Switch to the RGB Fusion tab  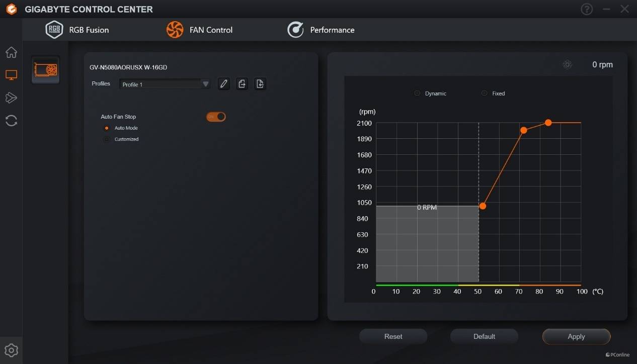(77, 30)
